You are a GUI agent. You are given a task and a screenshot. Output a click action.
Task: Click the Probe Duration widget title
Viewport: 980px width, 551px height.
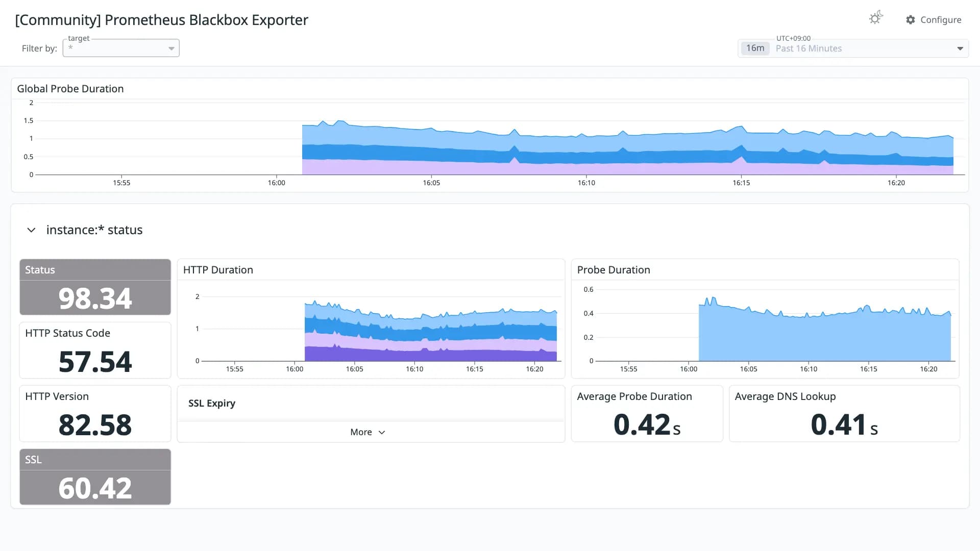pos(614,270)
